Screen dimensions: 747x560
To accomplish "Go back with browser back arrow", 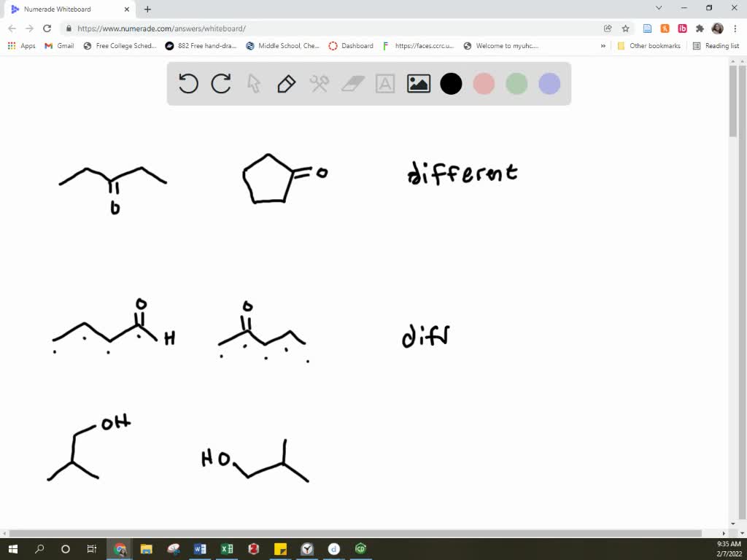I will coord(12,28).
